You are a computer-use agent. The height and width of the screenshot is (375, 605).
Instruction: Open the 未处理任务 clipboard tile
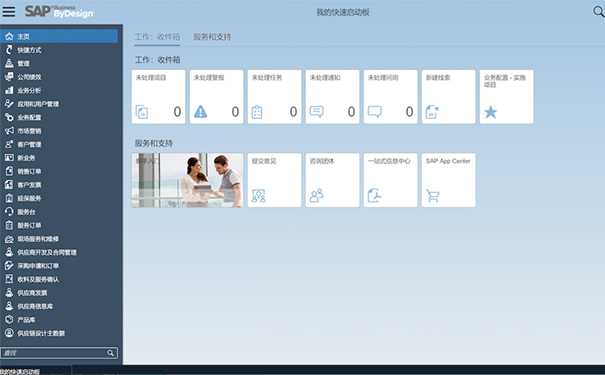274,97
